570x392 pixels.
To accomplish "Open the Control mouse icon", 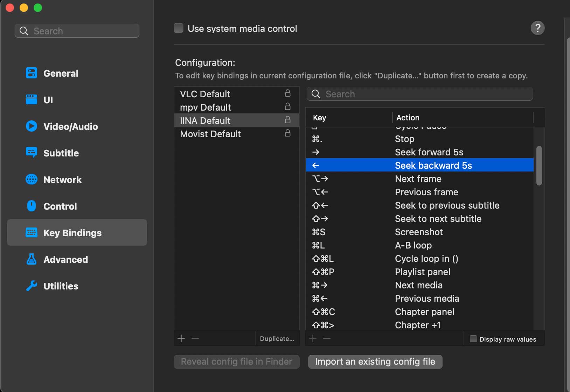I will [x=32, y=206].
